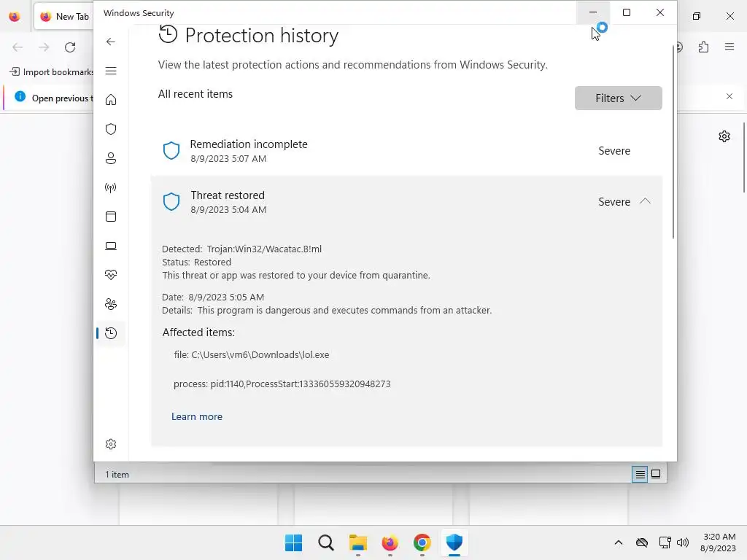This screenshot has height=560, width=747.
Task: Click the back arrow in Windows Security
Action: coord(111,42)
